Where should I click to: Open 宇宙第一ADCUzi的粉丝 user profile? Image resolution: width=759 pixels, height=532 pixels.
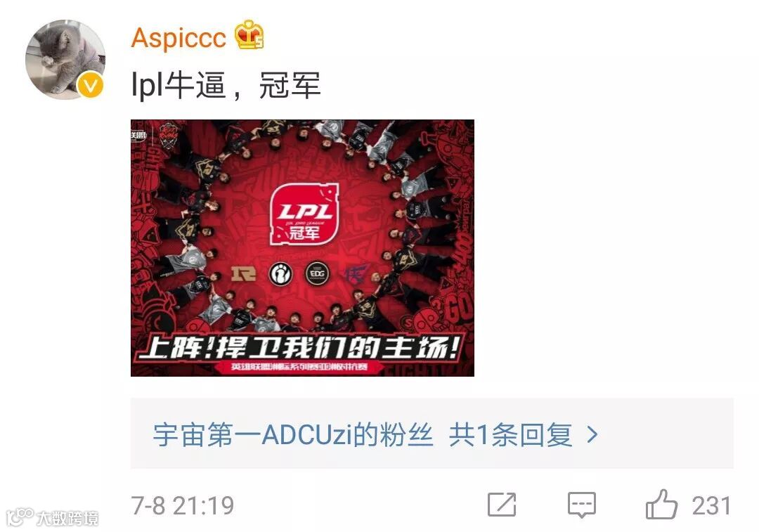point(293,434)
